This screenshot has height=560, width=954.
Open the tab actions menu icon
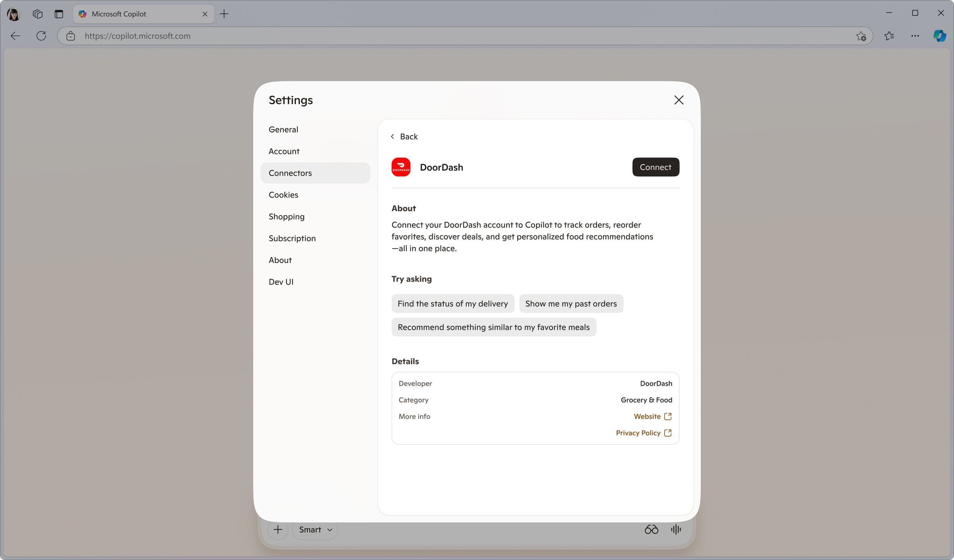coord(59,14)
